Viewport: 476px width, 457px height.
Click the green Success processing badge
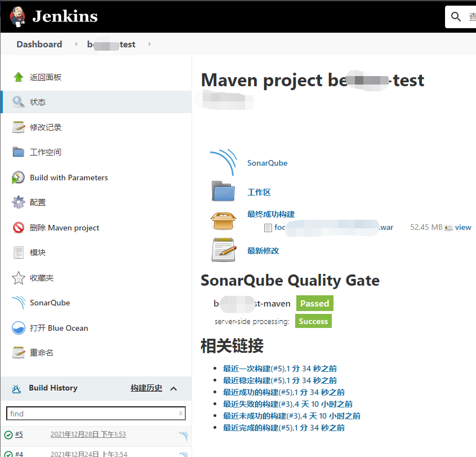[x=313, y=321]
